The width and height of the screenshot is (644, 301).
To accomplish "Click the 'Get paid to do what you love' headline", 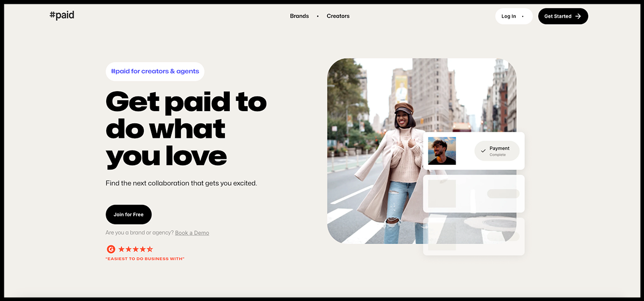I will click(186, 129).
